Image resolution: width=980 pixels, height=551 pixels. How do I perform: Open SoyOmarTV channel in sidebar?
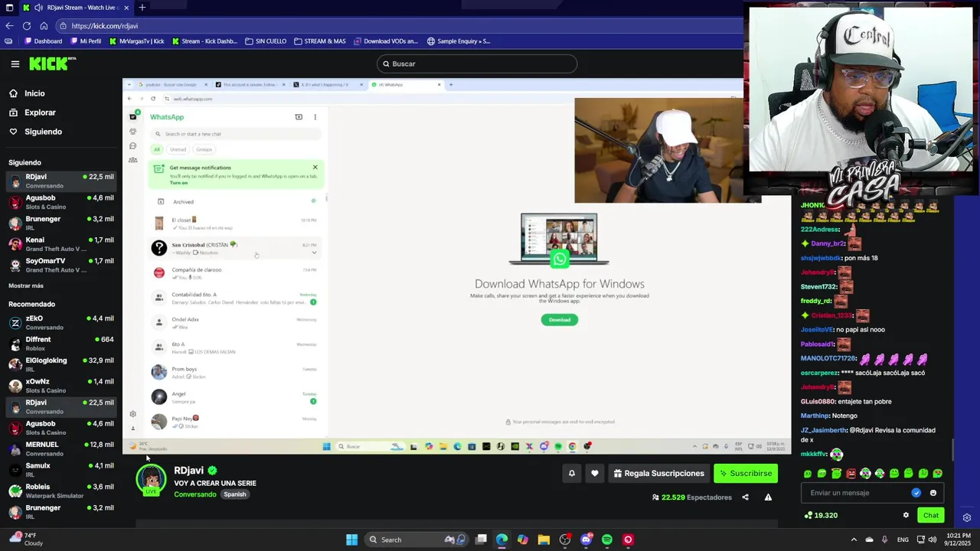click(x=61, y=266)
